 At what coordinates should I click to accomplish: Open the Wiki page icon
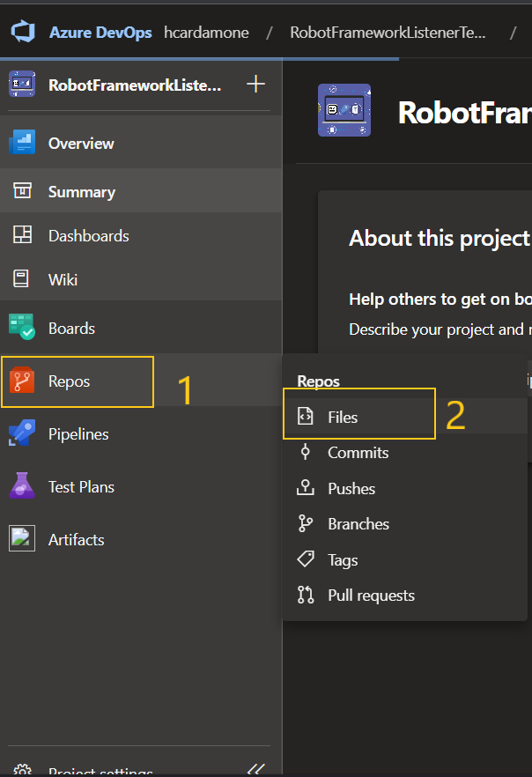22,279
